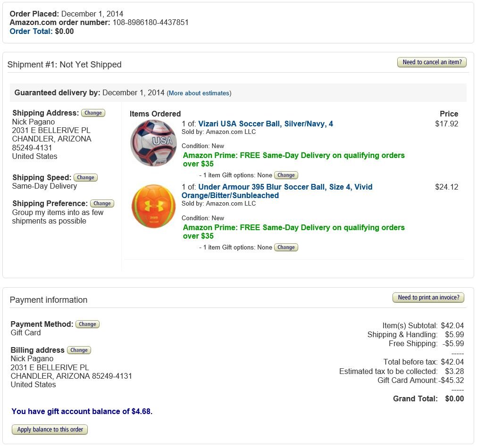The width and height of the screenshot is (477, 448).
Task: Click the 'Shipment #1: Not Yet Shipped' heading
Action: (64, 65)
